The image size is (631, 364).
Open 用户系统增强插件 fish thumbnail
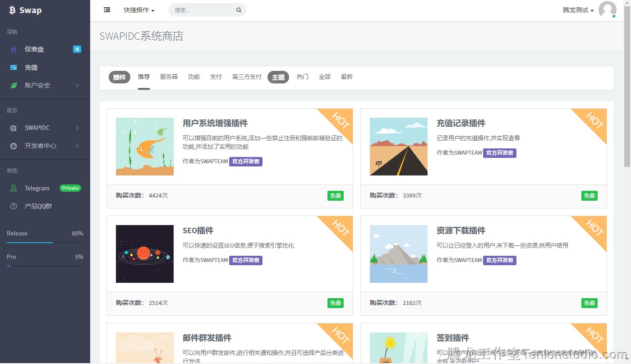(x=145, y=147)
